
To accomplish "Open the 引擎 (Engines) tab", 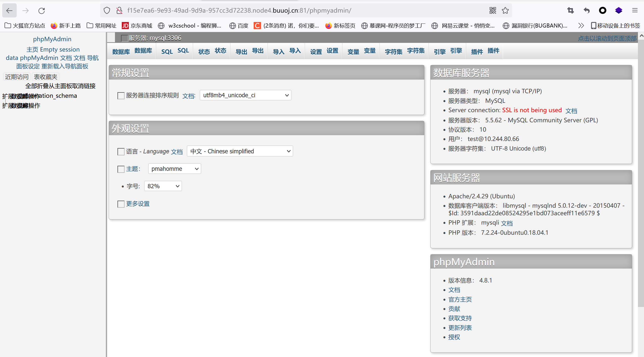I will (447, 51).
